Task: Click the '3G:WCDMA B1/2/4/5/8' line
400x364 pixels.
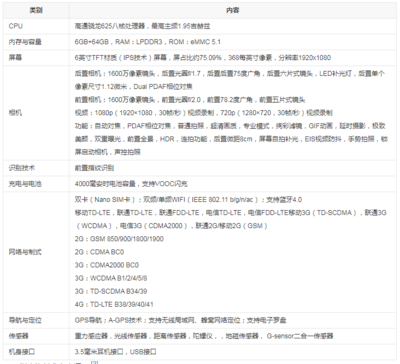Action: [x=111, y=278]
